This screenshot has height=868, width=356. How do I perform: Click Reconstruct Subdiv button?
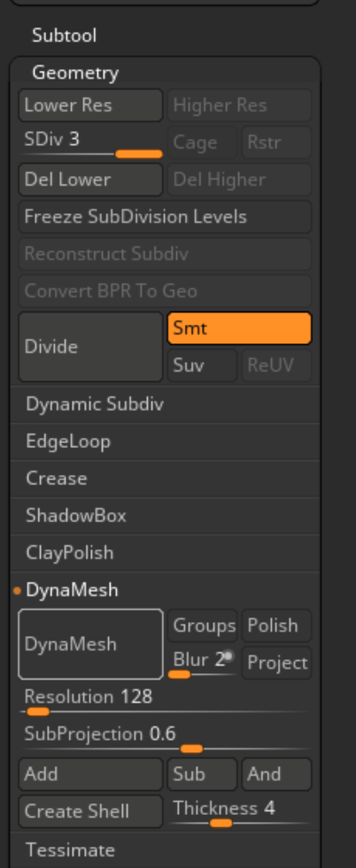click(165, 254)
